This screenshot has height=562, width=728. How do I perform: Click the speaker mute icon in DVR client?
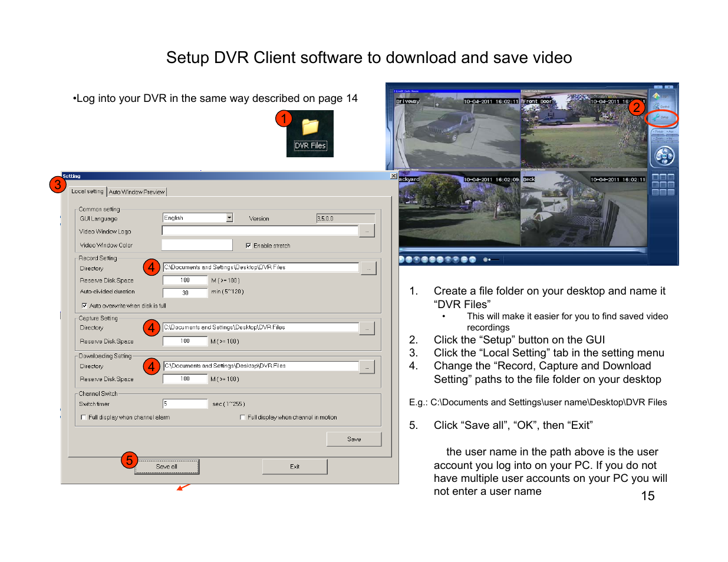pos(485,260)
